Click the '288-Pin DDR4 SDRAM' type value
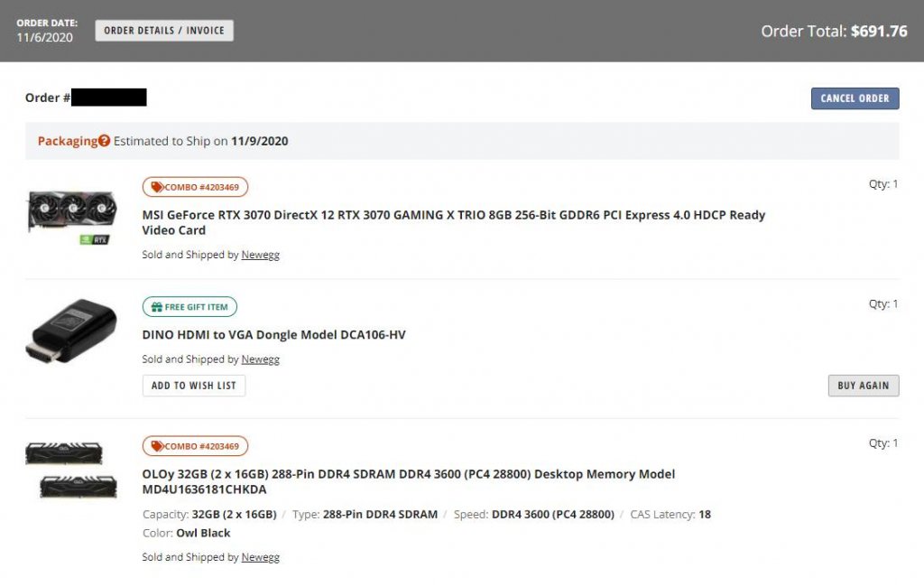Image resolution: width=924 pixels, height=587 pixels. pyautogui.click(x=380, y=515)
